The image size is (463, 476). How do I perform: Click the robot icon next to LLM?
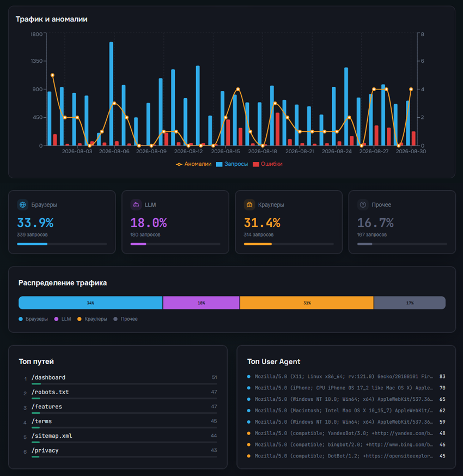tap(136, 204)
